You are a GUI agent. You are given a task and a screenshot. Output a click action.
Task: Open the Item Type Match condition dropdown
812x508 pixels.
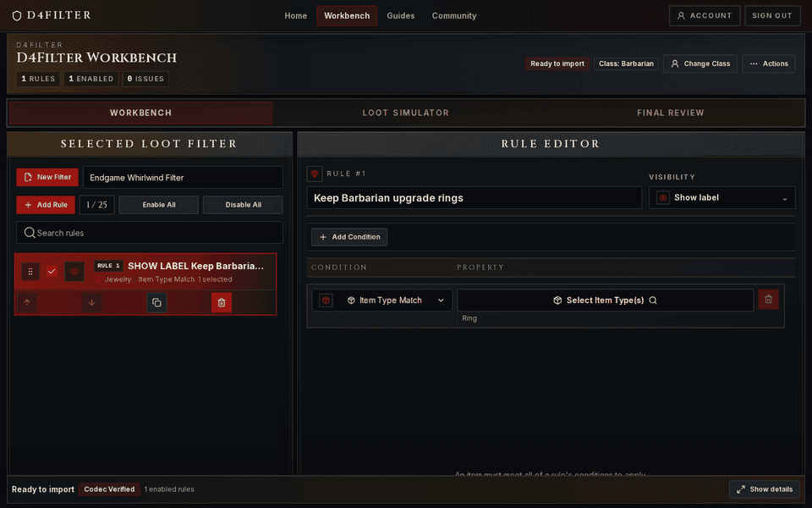(x=382, y=300)
